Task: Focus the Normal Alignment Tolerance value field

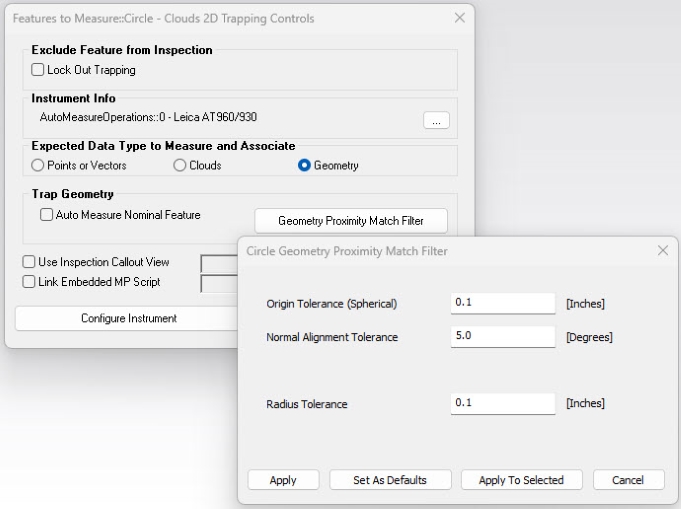Action: [502, 337]
